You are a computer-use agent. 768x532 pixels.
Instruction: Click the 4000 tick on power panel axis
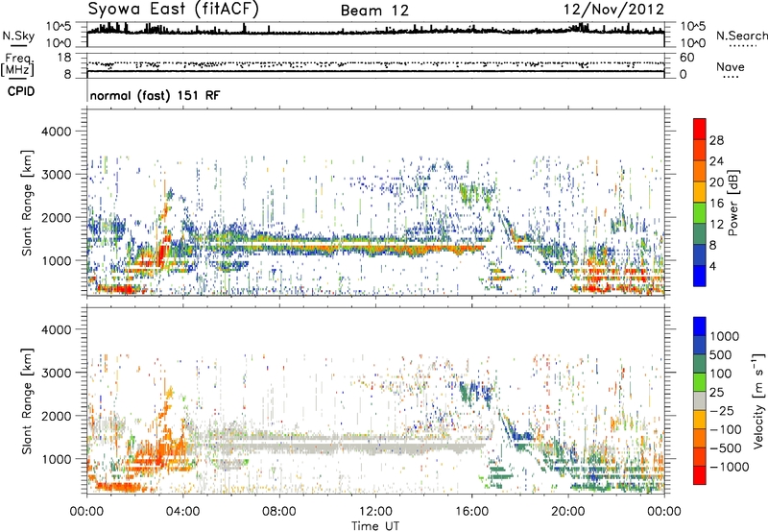tap(57, 132)
